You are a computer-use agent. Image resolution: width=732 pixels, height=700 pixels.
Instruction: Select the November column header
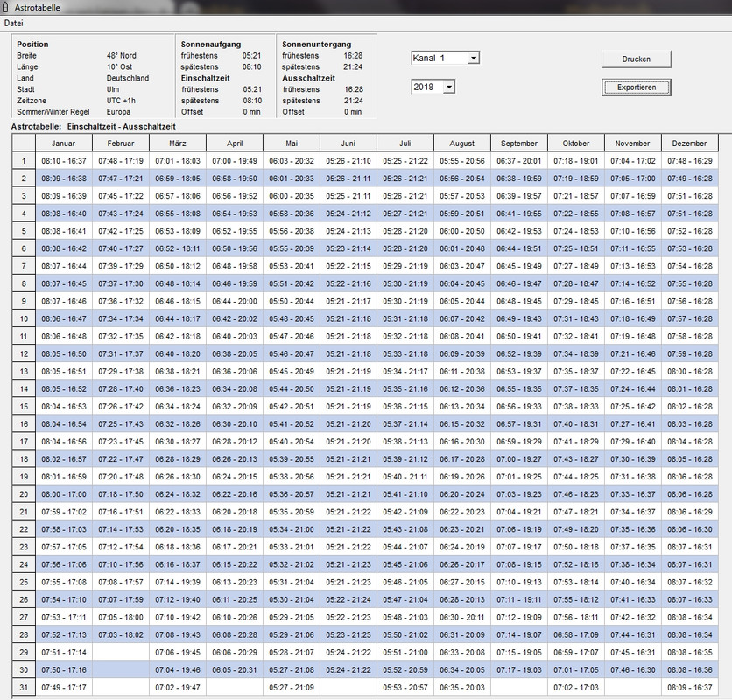coord(634,143)
